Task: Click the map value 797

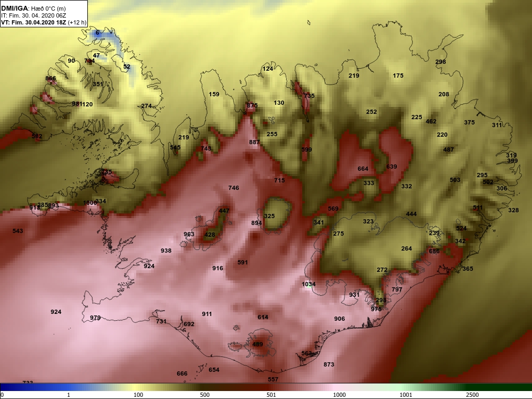Action: click(x=397, y=290)
